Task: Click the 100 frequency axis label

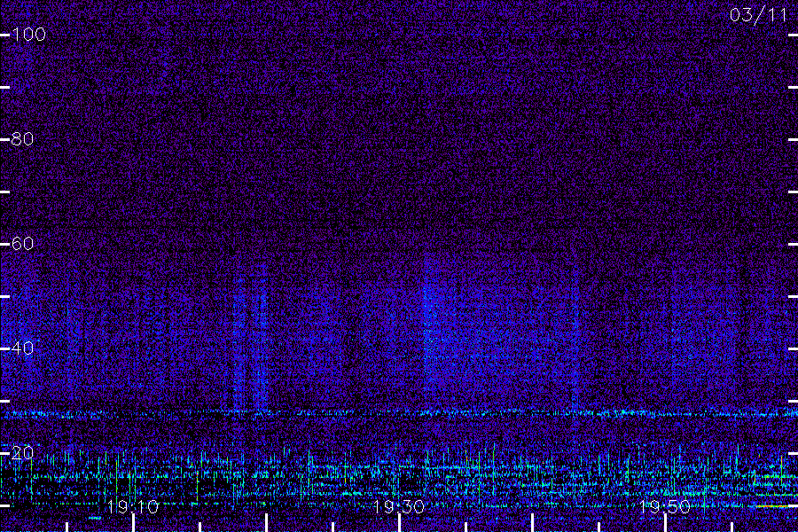Action: click(x=28, y=35)
